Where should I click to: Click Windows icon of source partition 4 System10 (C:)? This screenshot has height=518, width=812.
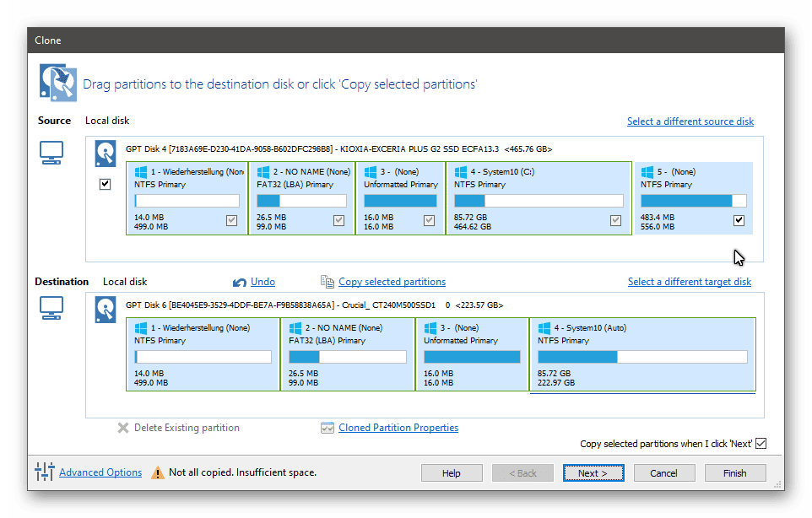(460, 172)
